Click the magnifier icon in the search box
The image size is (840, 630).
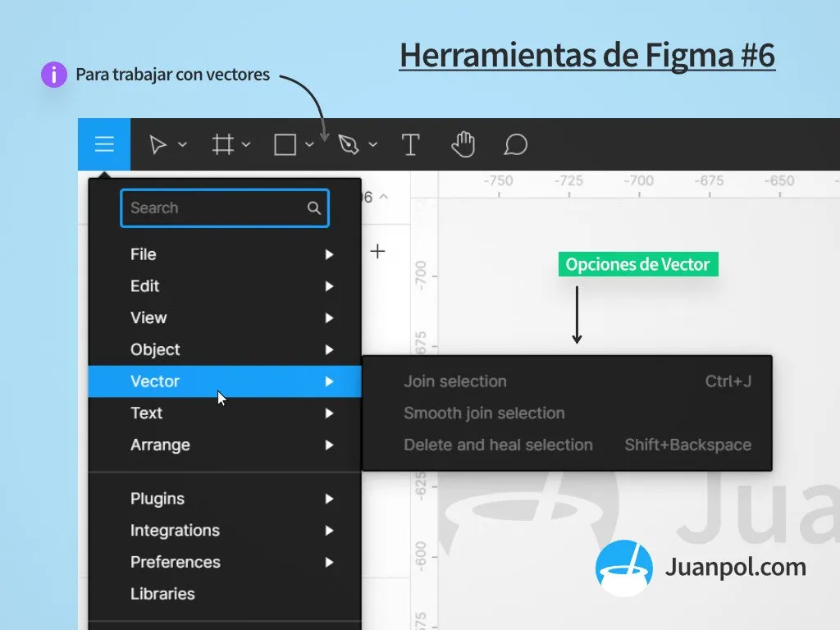(x=314, y=208)
